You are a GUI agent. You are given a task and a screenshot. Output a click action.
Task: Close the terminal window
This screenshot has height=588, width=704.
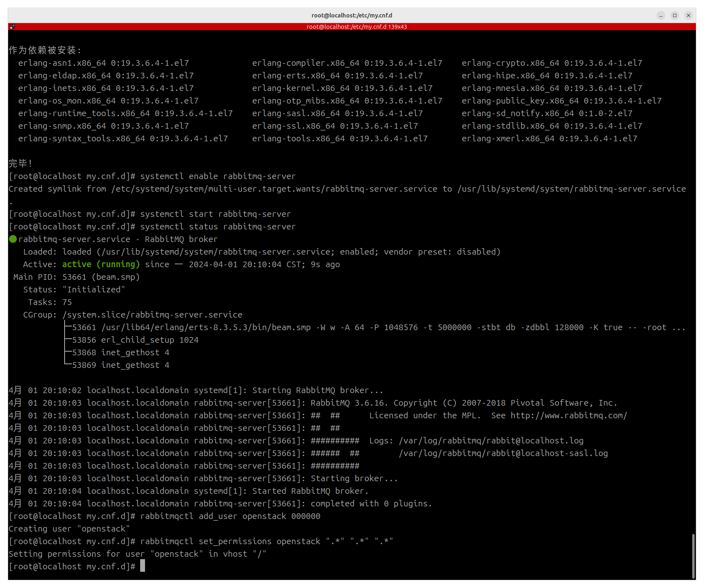[x=689, y=15]
